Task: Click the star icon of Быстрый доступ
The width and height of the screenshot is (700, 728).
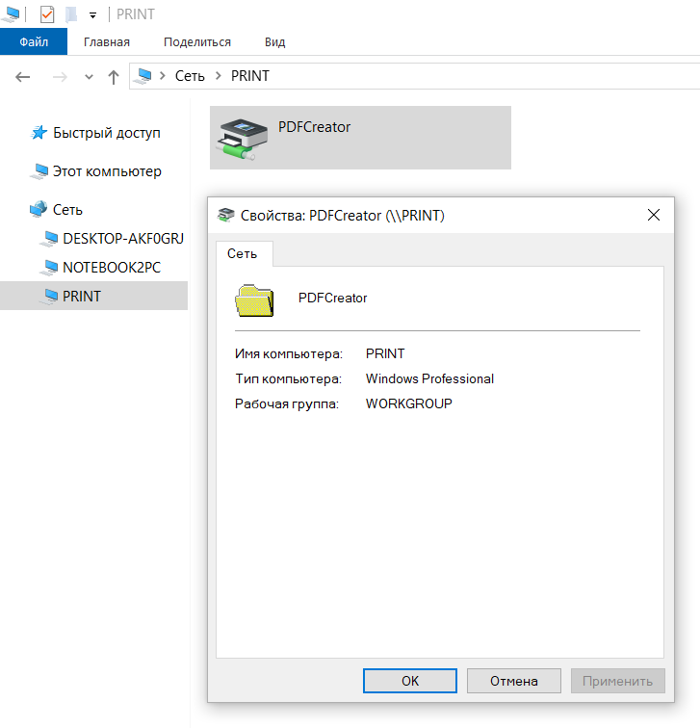Action: (x=39, y=133)
